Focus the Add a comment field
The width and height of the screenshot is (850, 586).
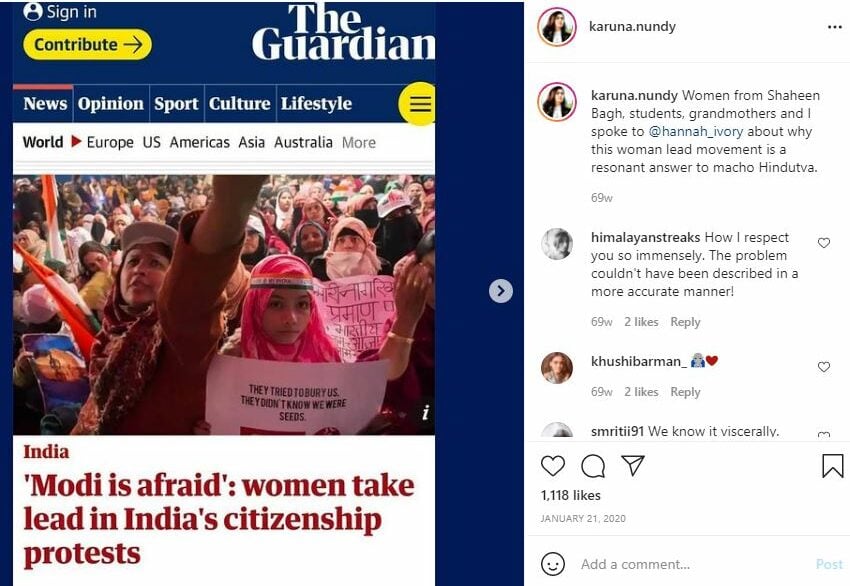[x=694, y=564]
